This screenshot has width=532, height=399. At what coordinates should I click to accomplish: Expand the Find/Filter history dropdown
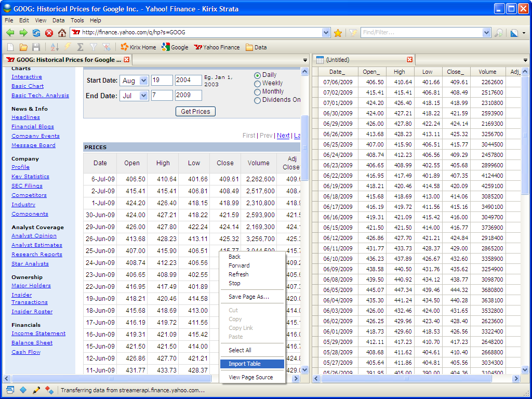(486, 33)
